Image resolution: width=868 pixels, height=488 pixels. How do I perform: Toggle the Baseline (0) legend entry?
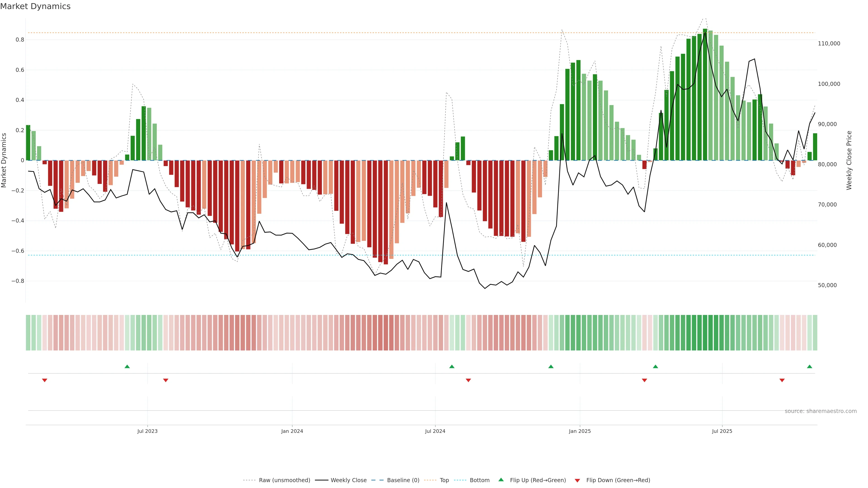coord(403,480)
